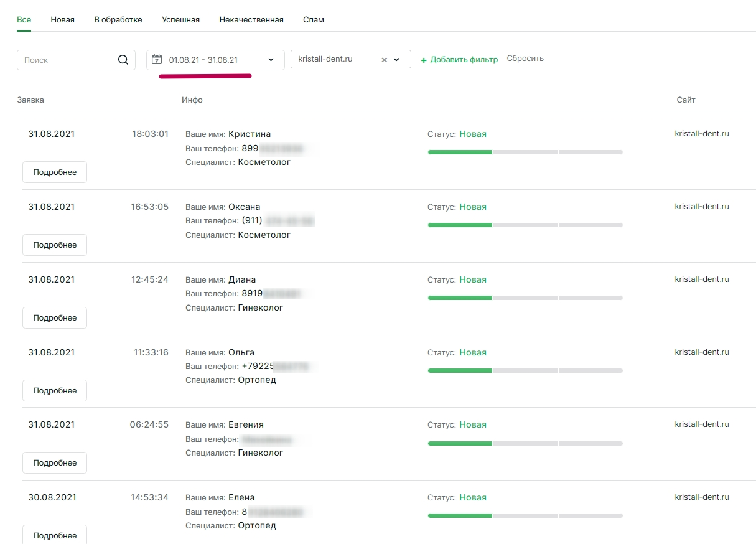Viewport: 756px width, 544px height.
Task: Clear the kristall-dent.ru site filter
Action: pyautogui.click(x=384, y=60)
